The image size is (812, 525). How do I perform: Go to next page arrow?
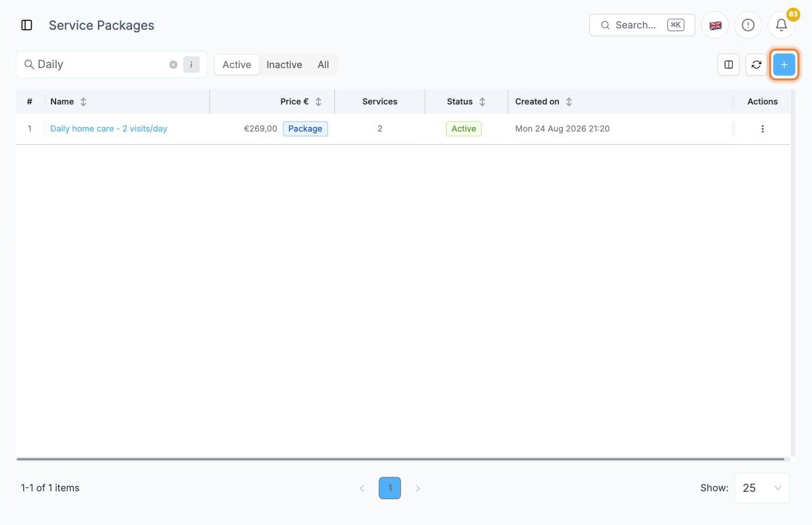[418, 488]
